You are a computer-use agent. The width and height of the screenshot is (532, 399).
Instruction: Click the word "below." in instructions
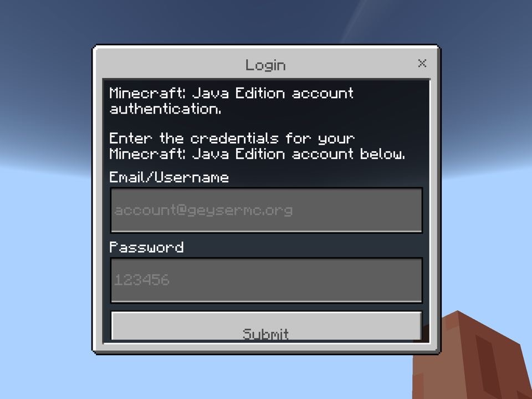click(x=382, y=154)
